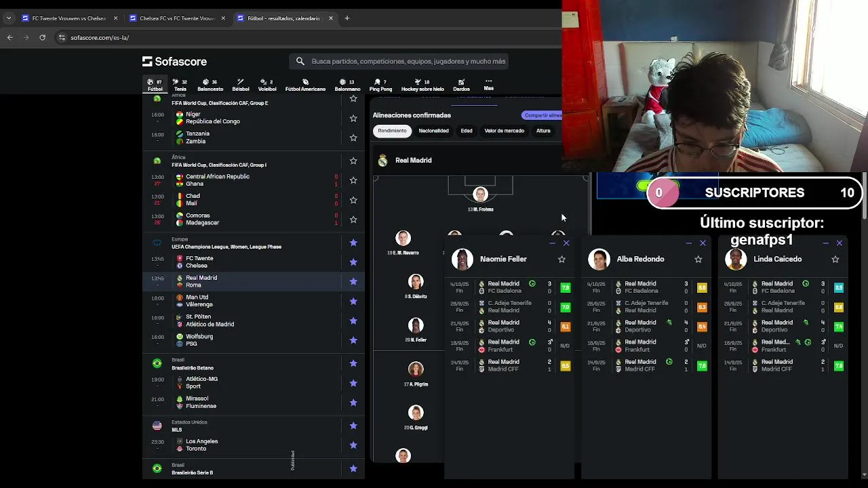
Task: Unfavorite the Wolfsburg vs PSG match
Action: [353, 340]
